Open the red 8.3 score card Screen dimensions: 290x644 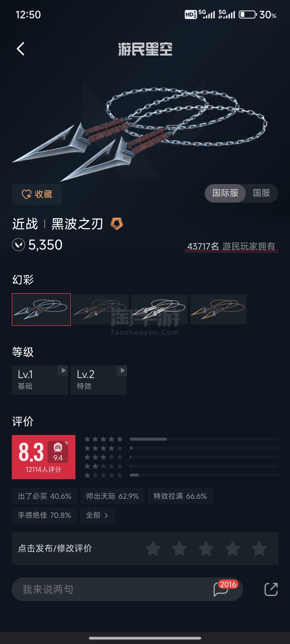click(44, 457)
